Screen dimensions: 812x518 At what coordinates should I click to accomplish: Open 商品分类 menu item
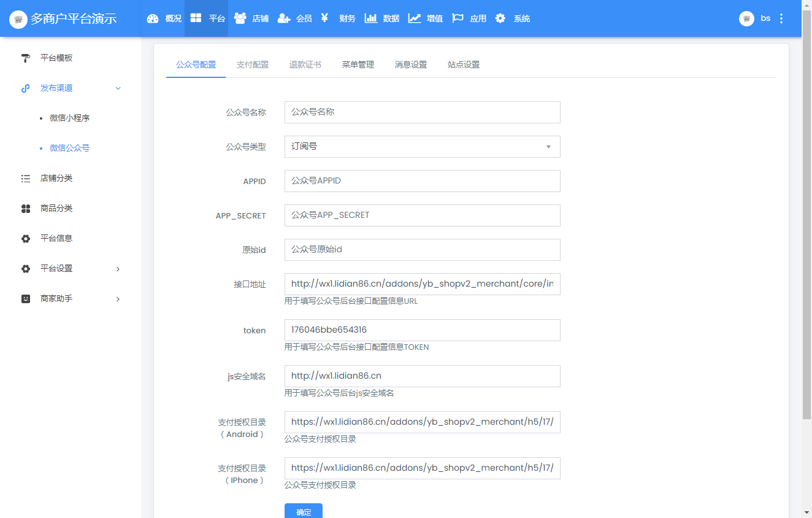click(56, 208)
